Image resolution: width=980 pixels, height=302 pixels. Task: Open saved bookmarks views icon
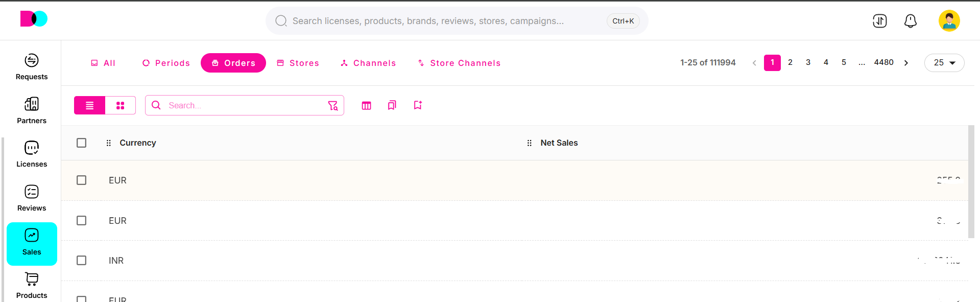click(x=392, y=105)
